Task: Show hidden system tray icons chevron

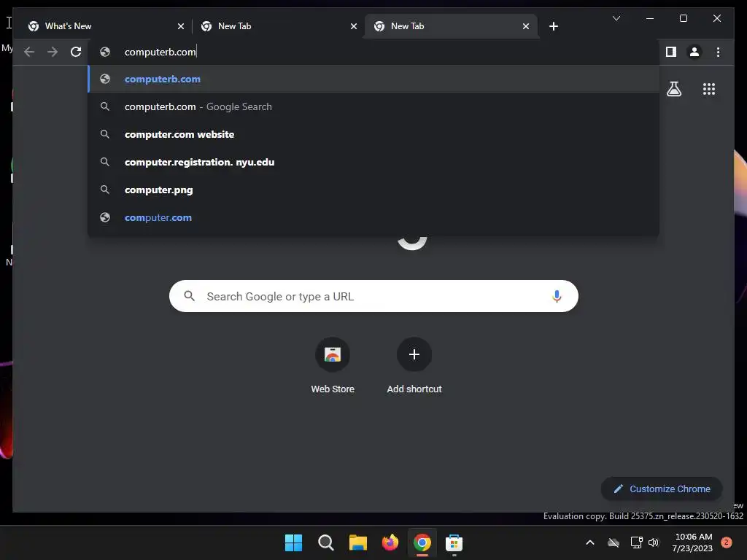Action: tap(589, 542)
